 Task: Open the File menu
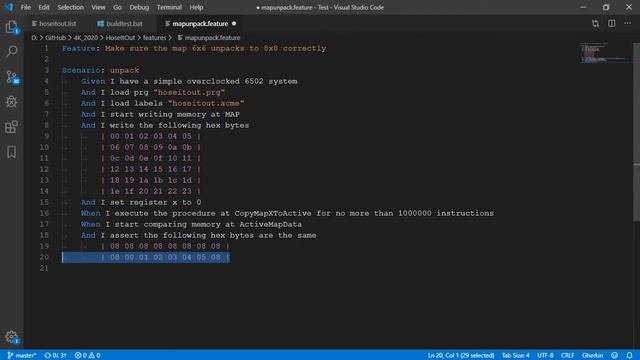[x=26, y=7]
